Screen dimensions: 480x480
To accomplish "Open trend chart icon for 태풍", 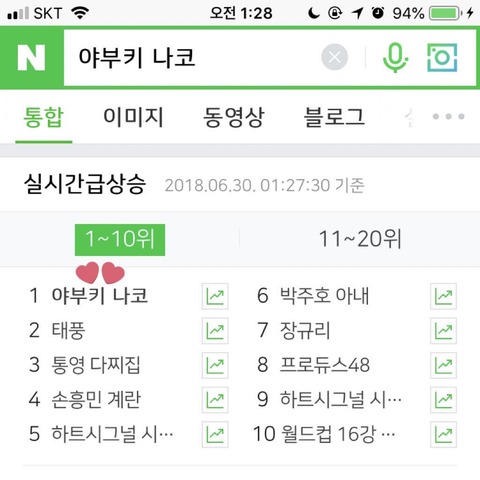I will tap(215, 331).
